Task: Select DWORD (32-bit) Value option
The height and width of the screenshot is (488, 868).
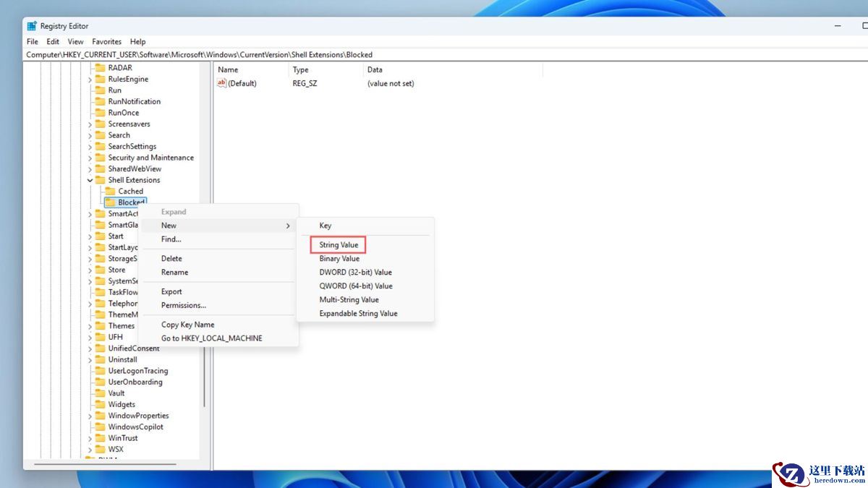Action: tap(355, 273)
